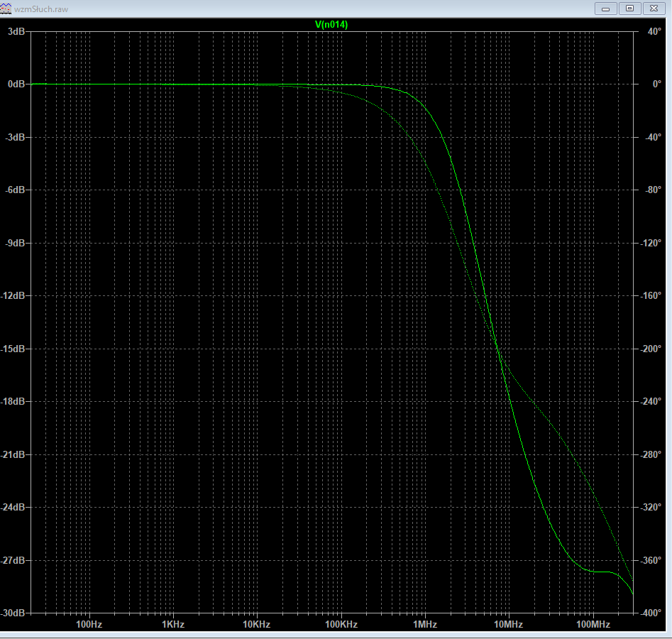Click the waveform window icon in title bar

pos(7,9)
